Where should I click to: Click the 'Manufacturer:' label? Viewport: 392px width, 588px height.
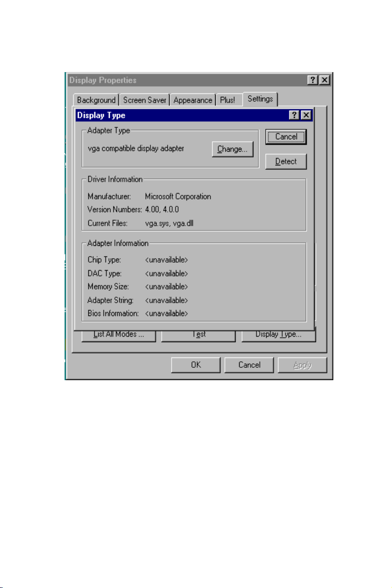pos(109,196)
